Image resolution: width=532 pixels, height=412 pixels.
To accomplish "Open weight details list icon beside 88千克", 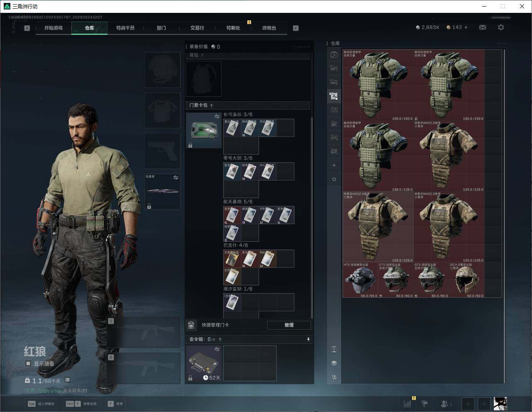I will click(67, 380).
